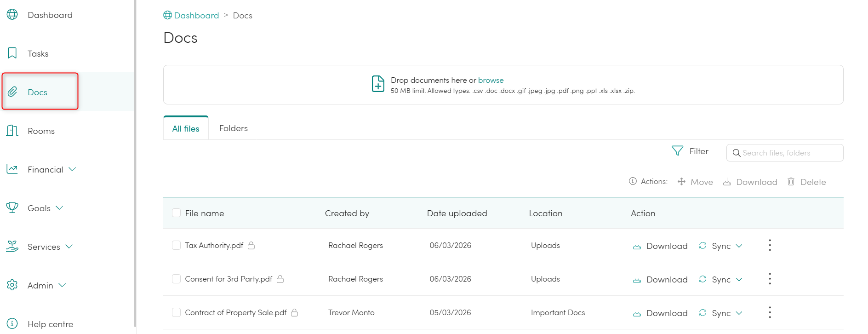This screenshot has width=868, height=334.
Task: Open the three-dot menu for Tax Authority.pdf
Action: (770, 245)
